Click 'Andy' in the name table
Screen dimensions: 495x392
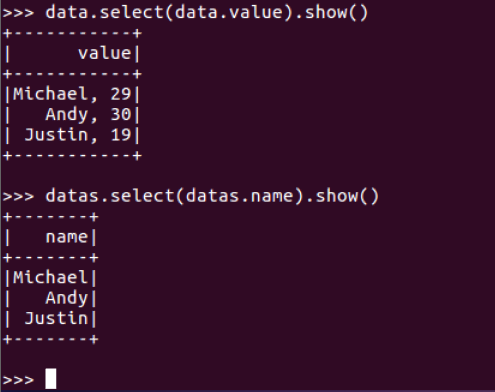point(67,298)
